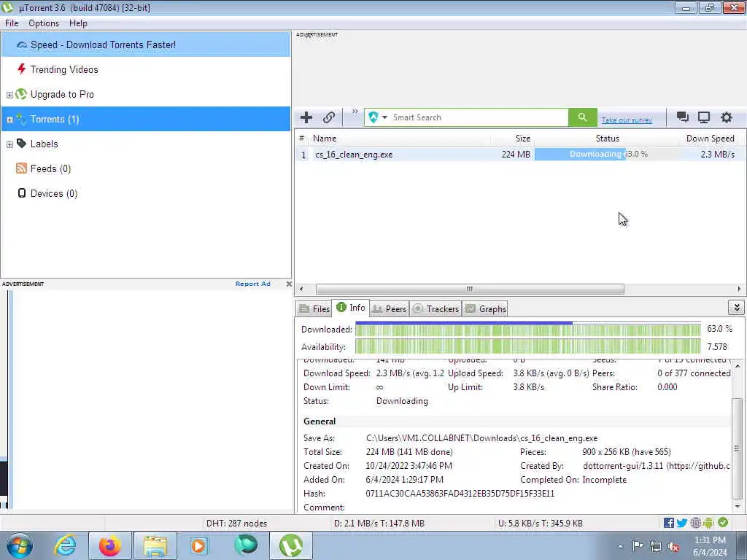Click the Add Torrent from URL link icon
The width and height of the screenshot is (747, 560).
tap(329, 117)
